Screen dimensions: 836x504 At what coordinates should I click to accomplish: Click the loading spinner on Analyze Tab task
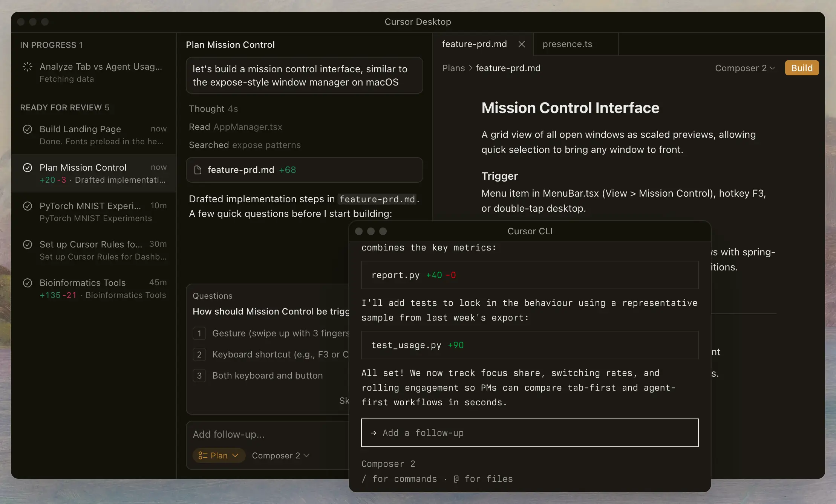[28, 67]
